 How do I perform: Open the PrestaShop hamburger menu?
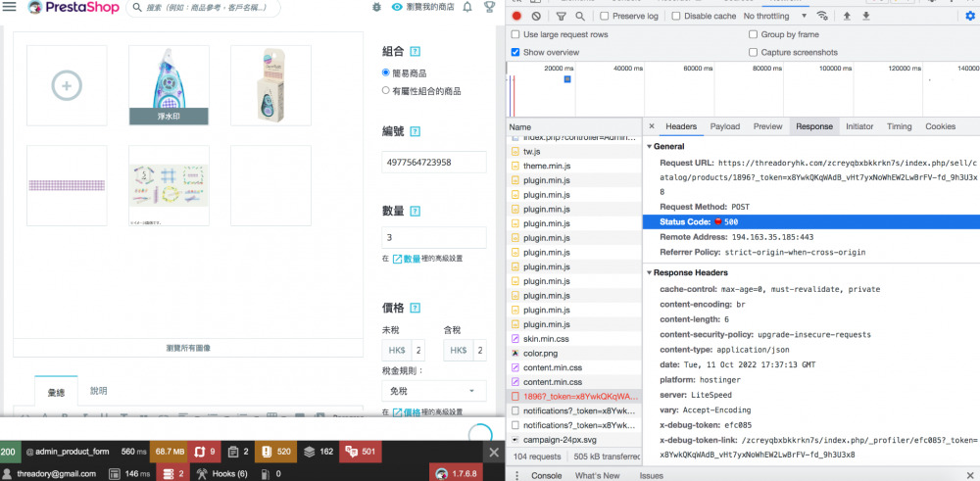[10, 8]
